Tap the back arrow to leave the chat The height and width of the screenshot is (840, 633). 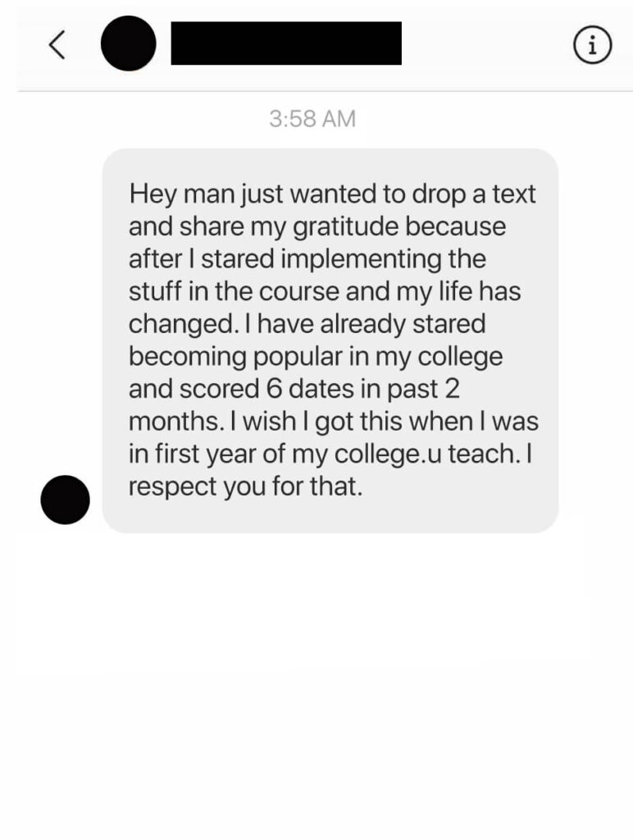(57, 45)
